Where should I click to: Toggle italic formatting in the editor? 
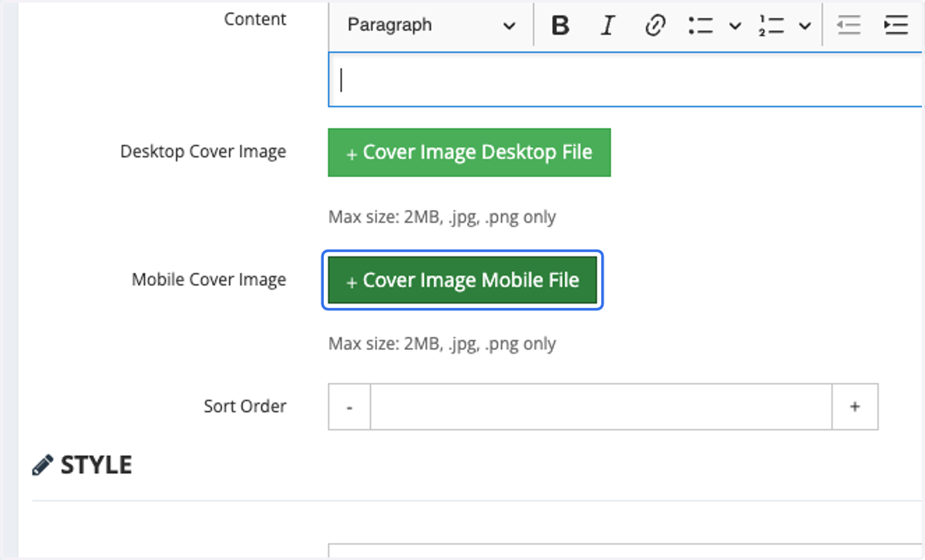607,25
